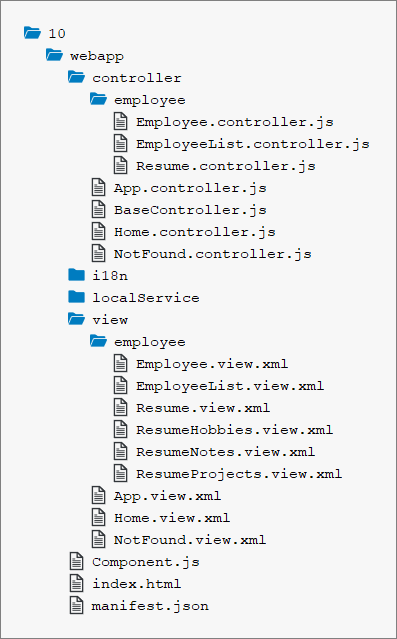Open the ResumeProjects.view.xml file
Image resolution: width=397 pixels, height=639 pixels.
[239, 474]
